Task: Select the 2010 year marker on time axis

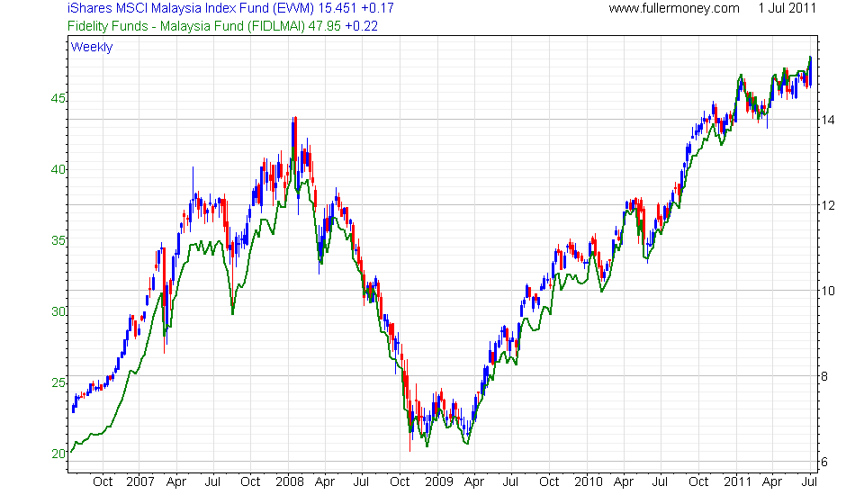Action: (588, 481)
